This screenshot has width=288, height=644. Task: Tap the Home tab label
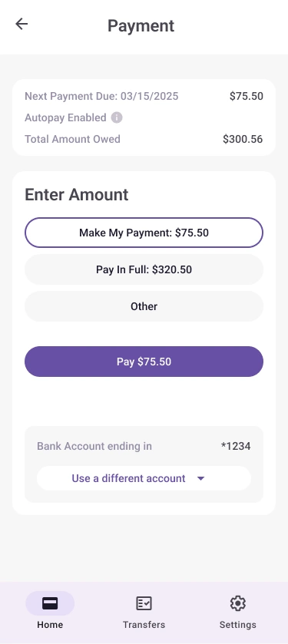click(50, 625)
